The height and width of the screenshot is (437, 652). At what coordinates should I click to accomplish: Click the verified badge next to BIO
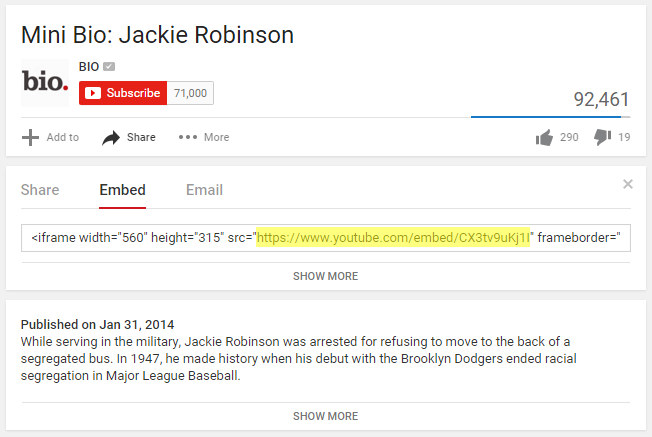tap(109, 67)
